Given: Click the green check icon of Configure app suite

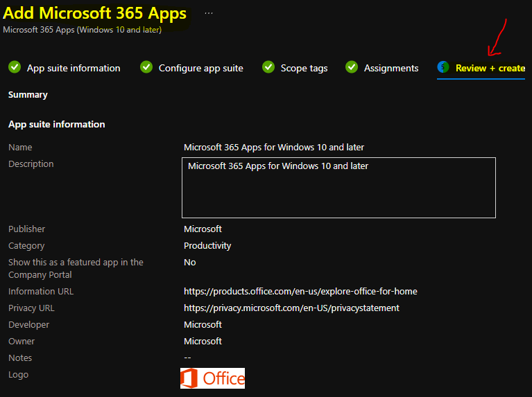Looking at the screenshot, I should [146, 67].
